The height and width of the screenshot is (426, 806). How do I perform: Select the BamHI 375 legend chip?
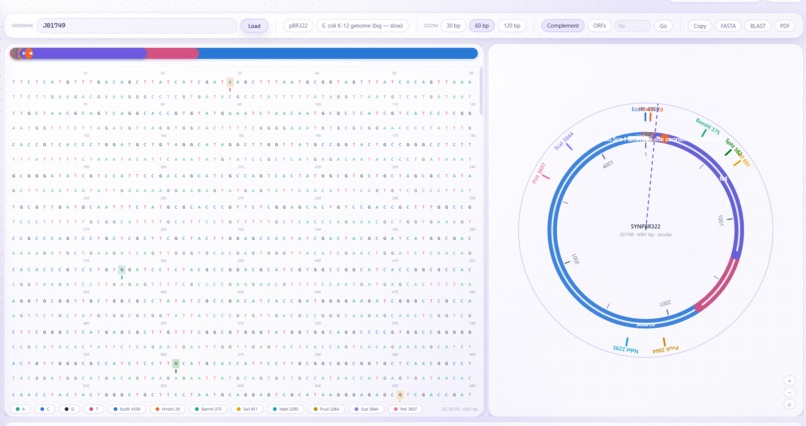(x=207, y=409)
